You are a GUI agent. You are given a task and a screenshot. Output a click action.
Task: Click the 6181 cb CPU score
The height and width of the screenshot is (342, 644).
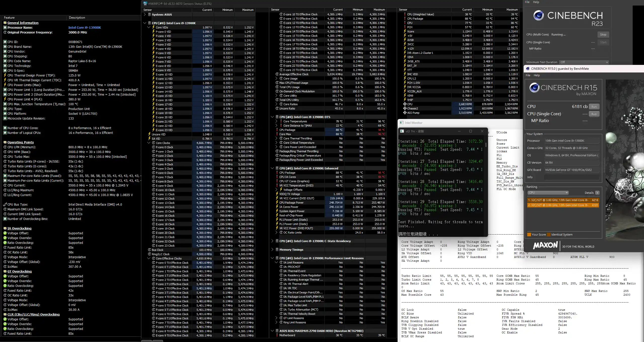tap(579, 106)
